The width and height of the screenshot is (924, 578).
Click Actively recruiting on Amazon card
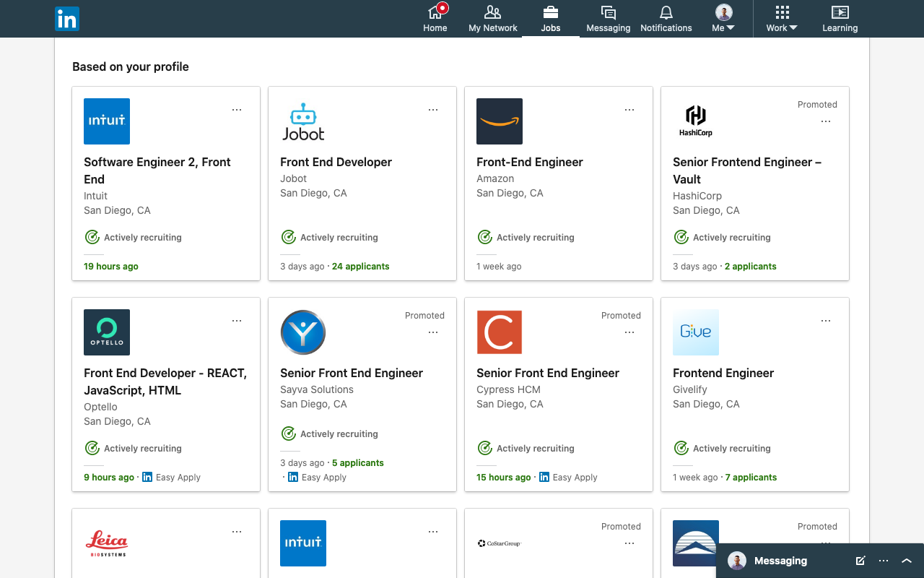[526, 238]
